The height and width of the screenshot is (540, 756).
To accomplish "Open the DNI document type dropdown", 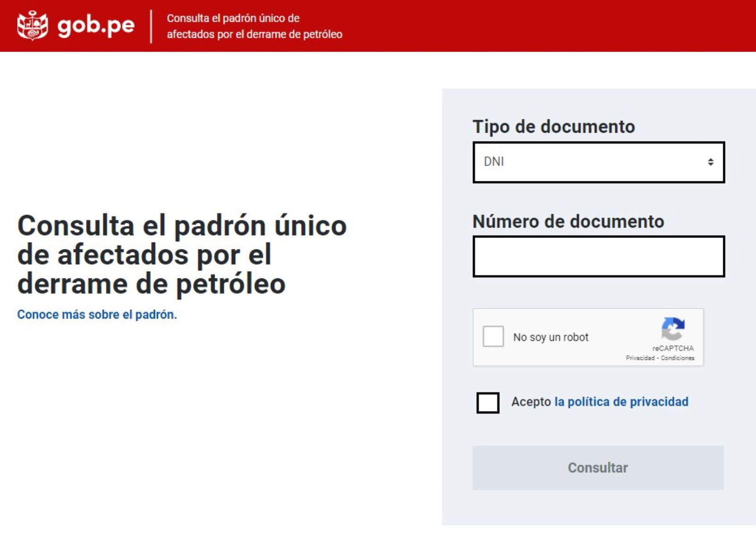I will (x=598, y=162).
